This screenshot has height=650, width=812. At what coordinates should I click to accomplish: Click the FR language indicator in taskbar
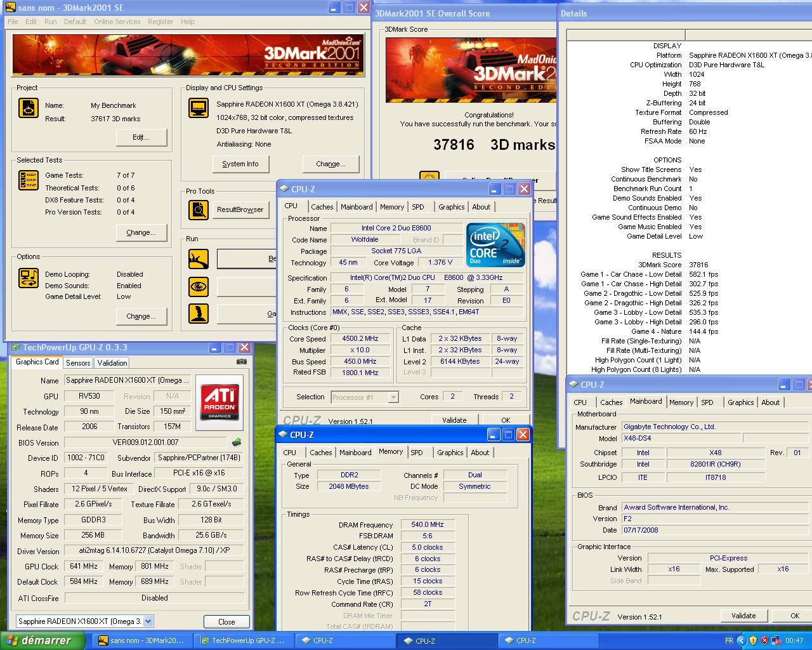(729, 640)
